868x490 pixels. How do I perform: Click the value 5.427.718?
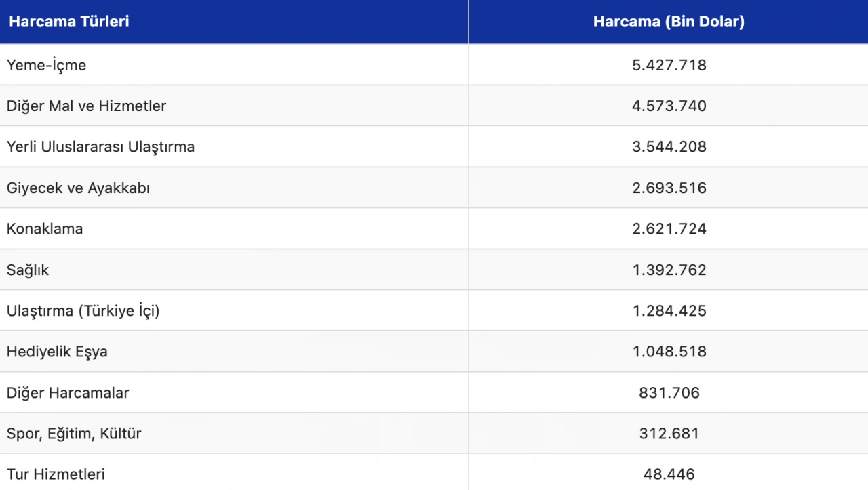coord(669,66)
